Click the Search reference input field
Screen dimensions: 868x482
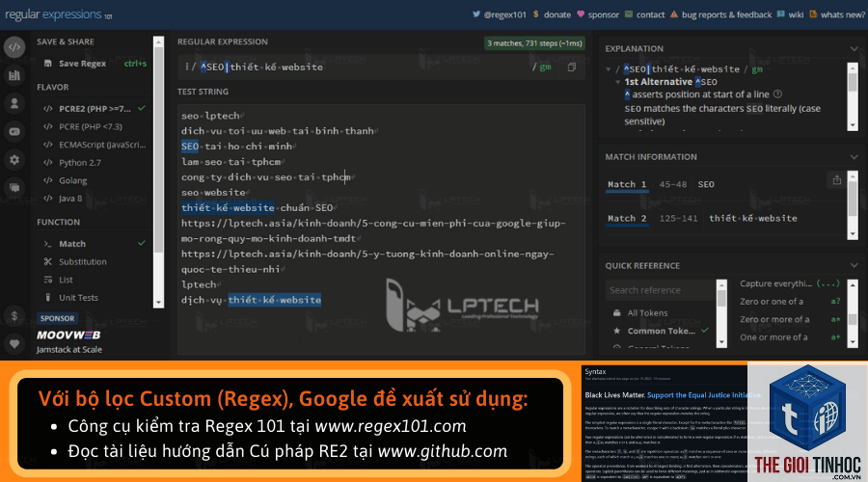point(661,290)
